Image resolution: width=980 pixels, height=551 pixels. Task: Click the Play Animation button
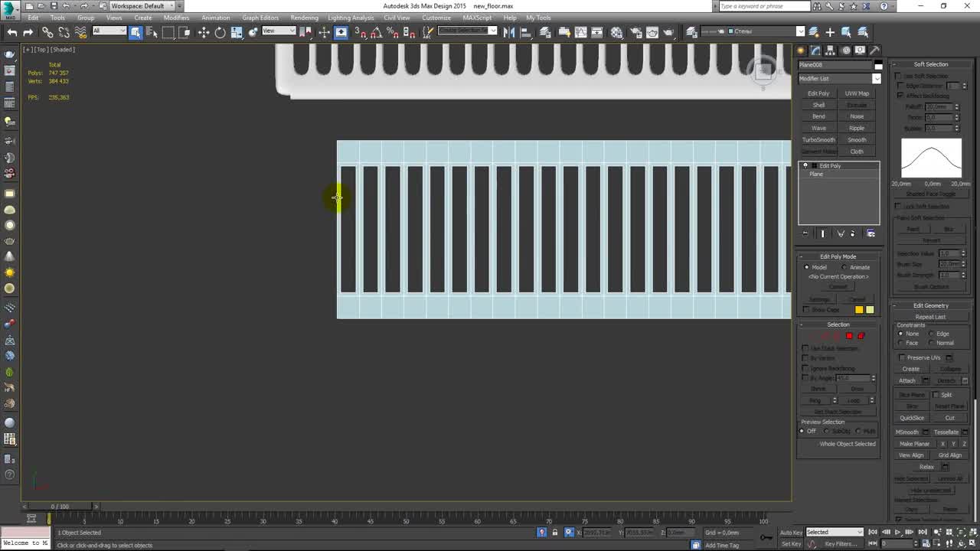[898, 532]
